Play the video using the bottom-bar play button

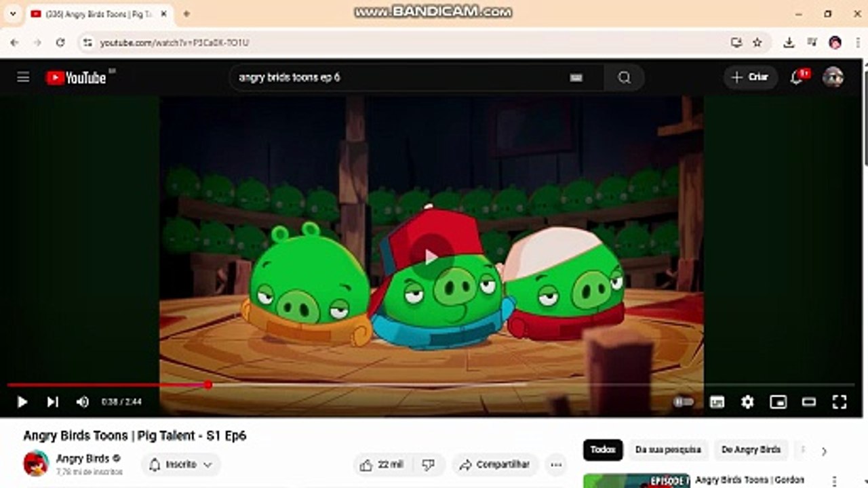point(22,402)
